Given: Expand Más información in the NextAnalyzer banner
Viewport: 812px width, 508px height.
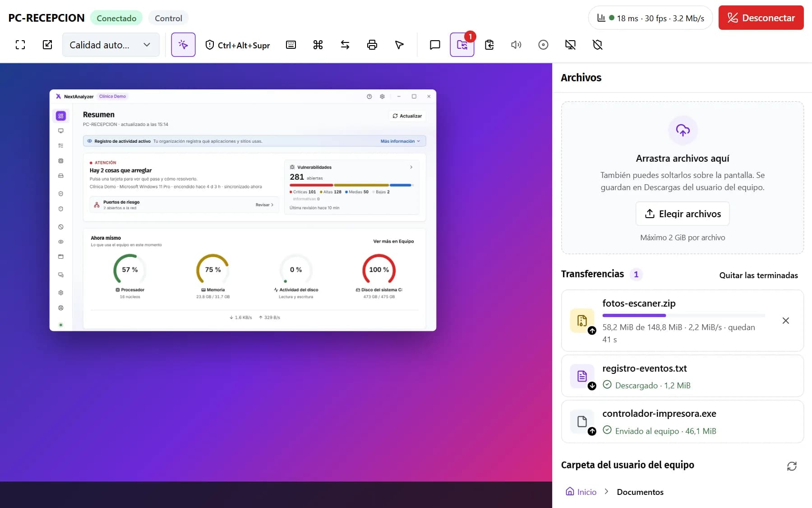Looking at the screenshot, I should click(x=400, y=141).
